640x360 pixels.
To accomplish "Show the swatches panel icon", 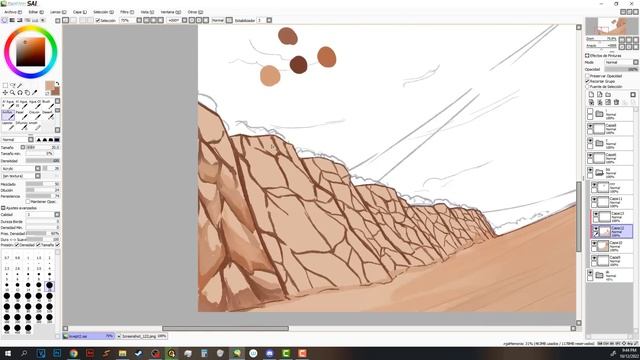I will (x=35, y=20).
